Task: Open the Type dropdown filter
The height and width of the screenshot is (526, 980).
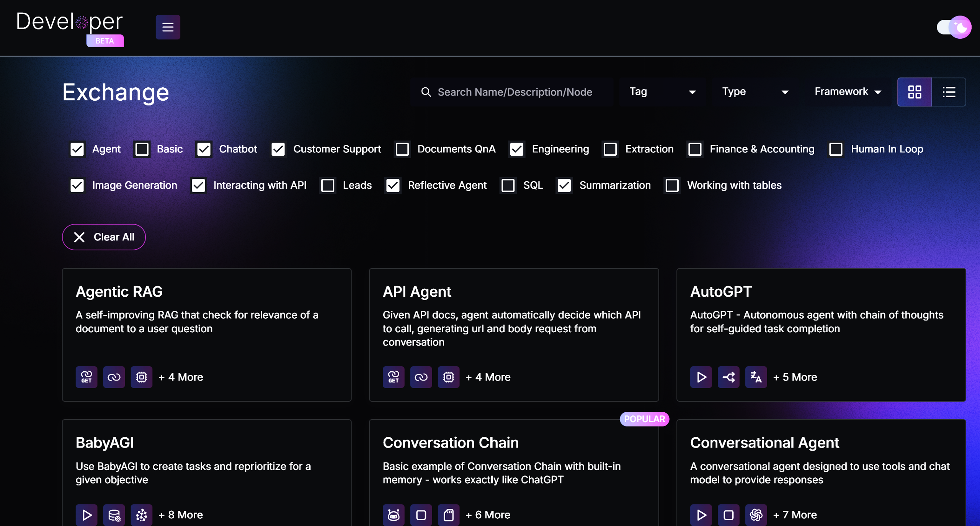Action: (x=755, y=92)
